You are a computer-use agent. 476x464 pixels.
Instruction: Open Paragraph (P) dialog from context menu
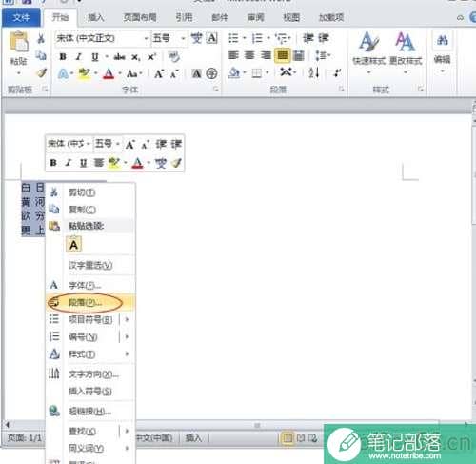90,302
